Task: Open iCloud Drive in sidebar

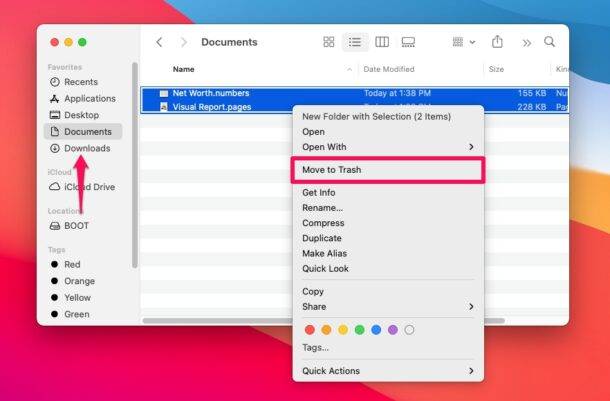Action: point(88,187)
